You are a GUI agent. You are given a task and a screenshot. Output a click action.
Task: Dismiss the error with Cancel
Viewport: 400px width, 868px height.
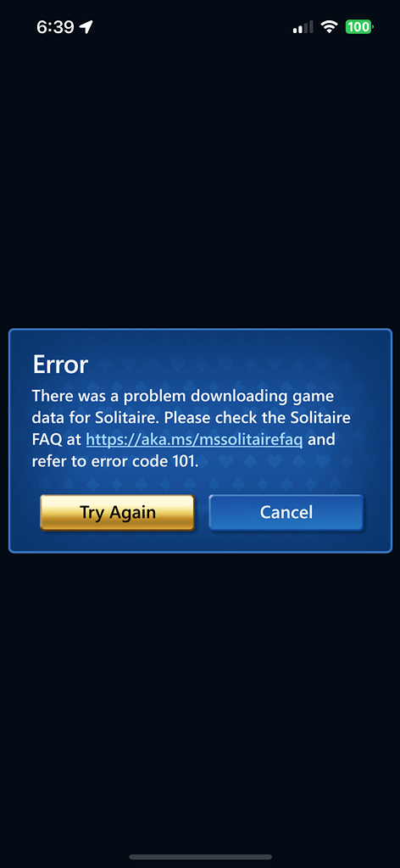click(x=286, y=512)
